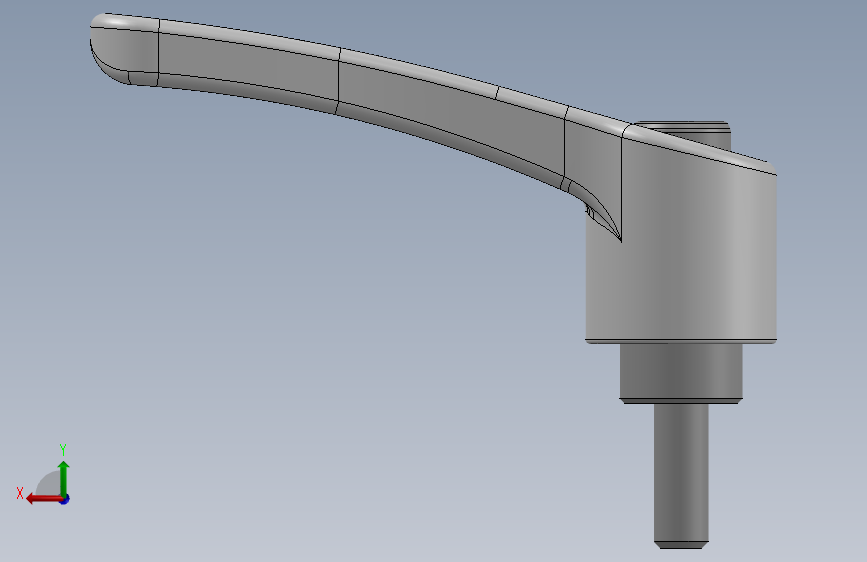
Task: Click the red X axis arrow
Action: [x=43, y=499]
